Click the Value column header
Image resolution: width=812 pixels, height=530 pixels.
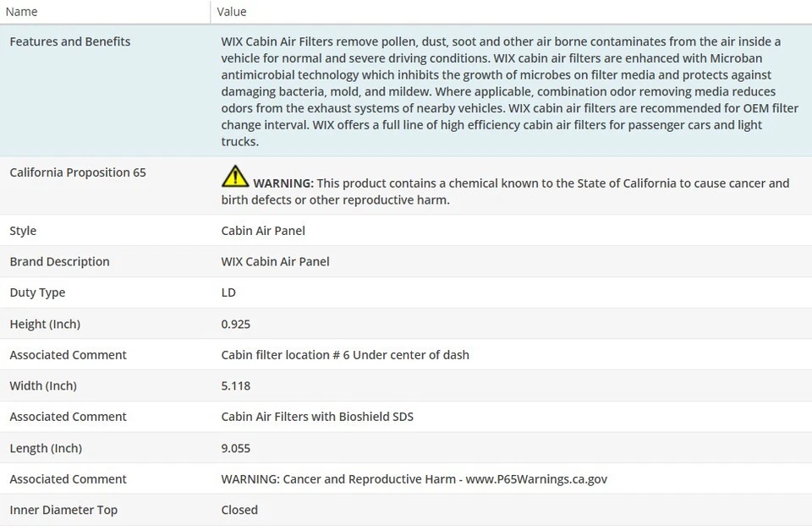(x=232, y=12)
